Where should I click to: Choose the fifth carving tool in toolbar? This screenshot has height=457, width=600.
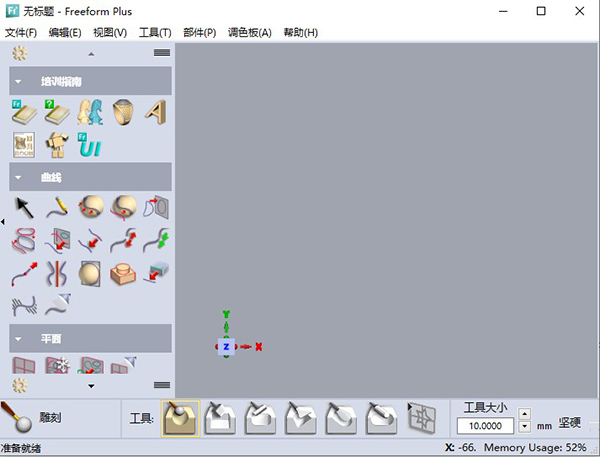(341, 419)
